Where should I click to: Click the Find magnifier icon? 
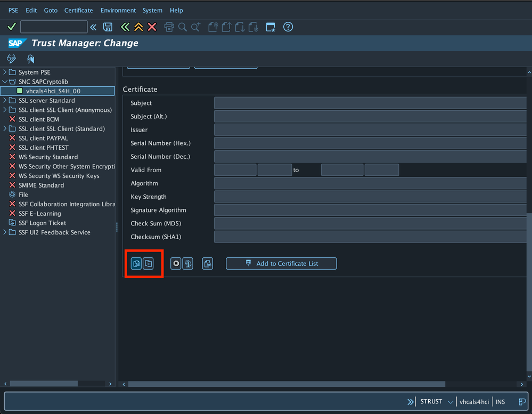pyautogui.click(x=183, y=27)
